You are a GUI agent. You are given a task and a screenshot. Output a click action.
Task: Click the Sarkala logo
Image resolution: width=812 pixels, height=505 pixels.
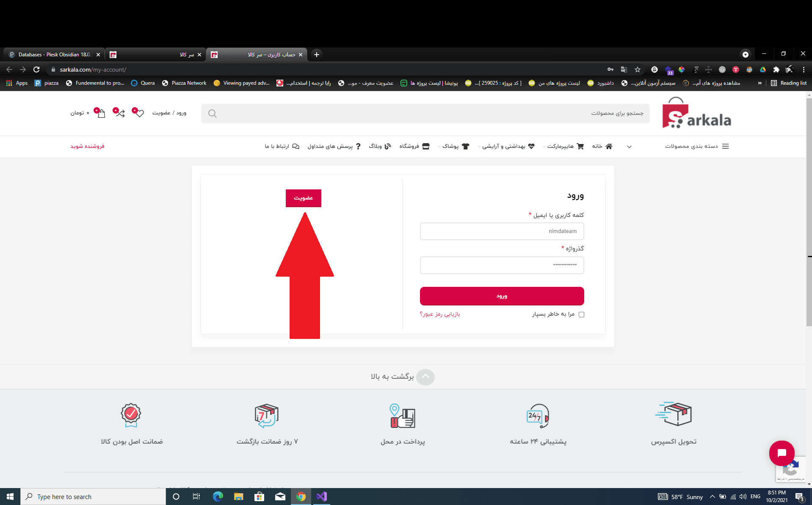(x=697, y=114)
